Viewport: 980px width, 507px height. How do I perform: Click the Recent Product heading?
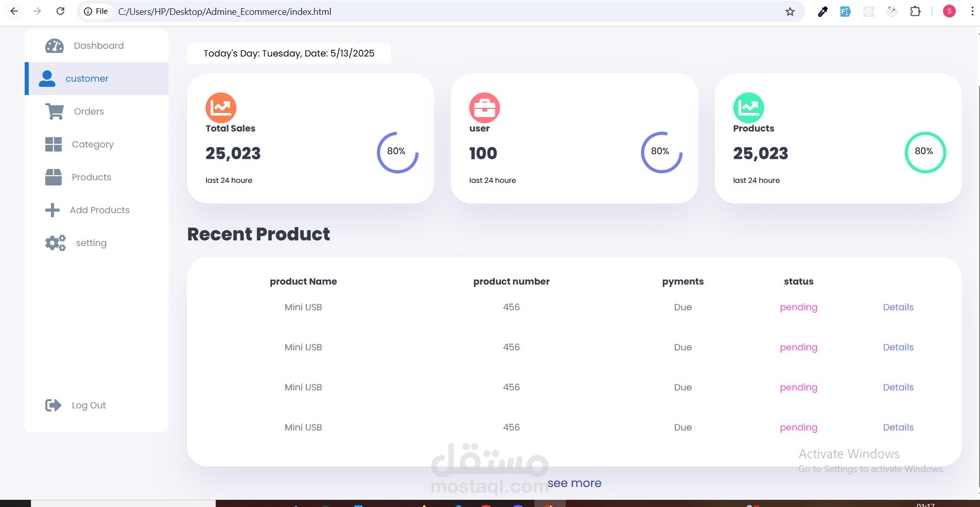[x=258, y=234]
